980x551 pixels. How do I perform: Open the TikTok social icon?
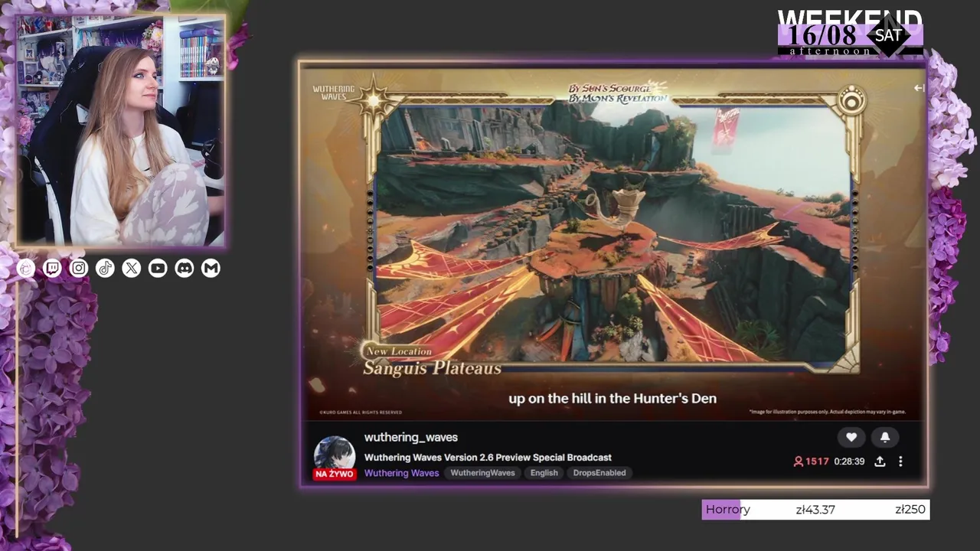105,268
